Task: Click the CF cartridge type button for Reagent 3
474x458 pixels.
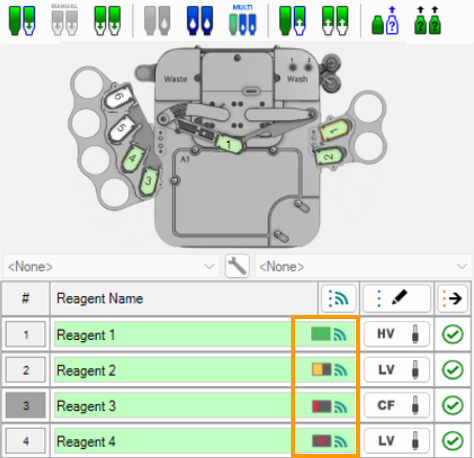Action: (x=396, y=405)
